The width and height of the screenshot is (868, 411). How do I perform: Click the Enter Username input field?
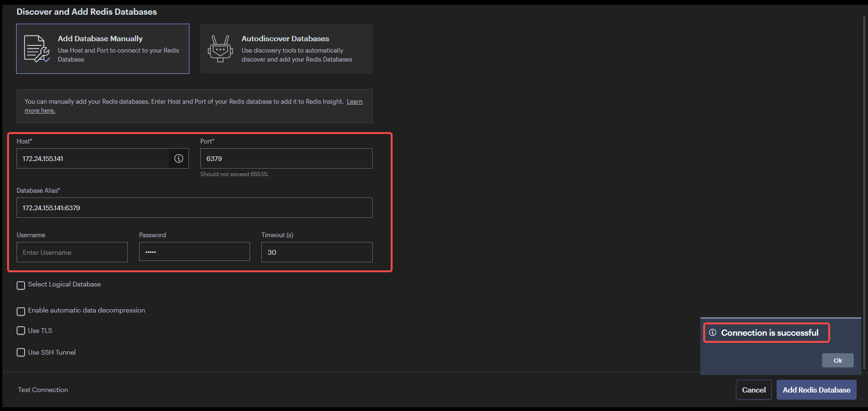click(x=72, y=252)
